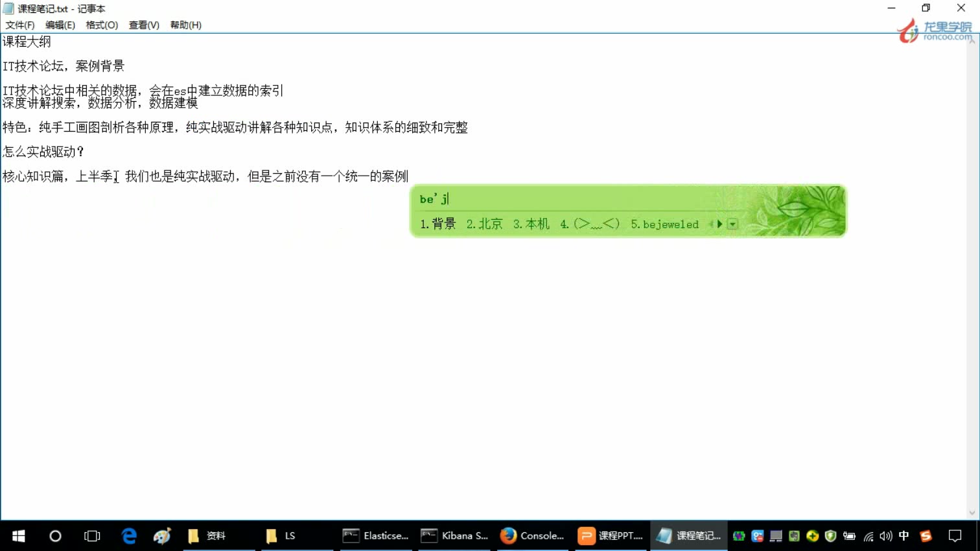Viewport: 980px width, 551px height.
Task: Open Task View on taskbar
Action: (x=92, y=535)
